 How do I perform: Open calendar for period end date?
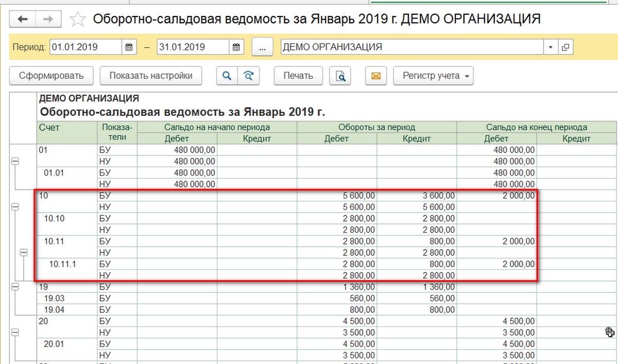236,47
